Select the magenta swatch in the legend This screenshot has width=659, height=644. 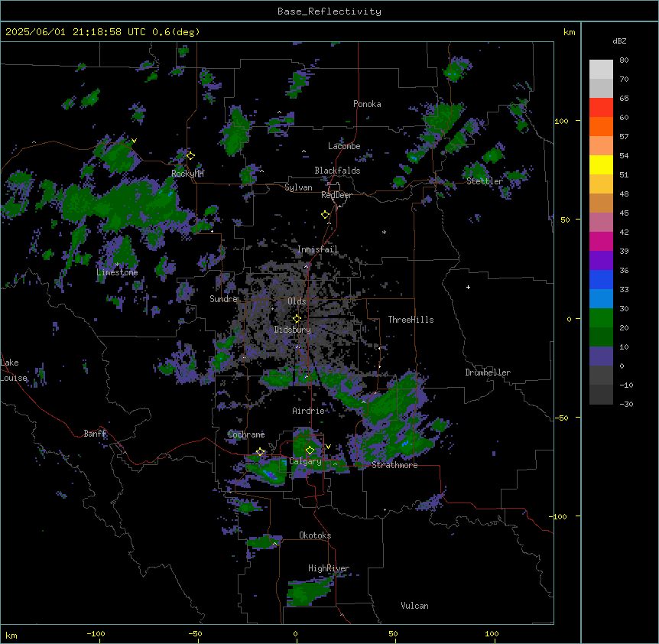(x=601, y=241)
